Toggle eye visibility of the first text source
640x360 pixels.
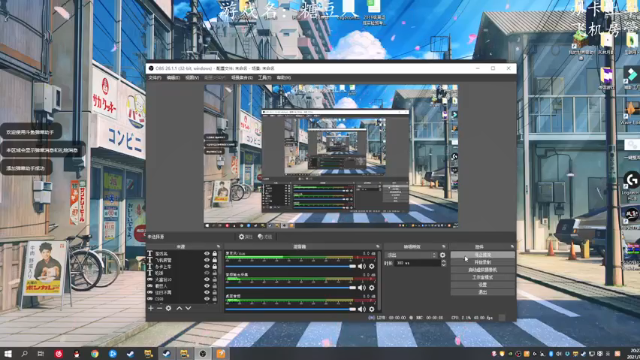coord(207,253)
